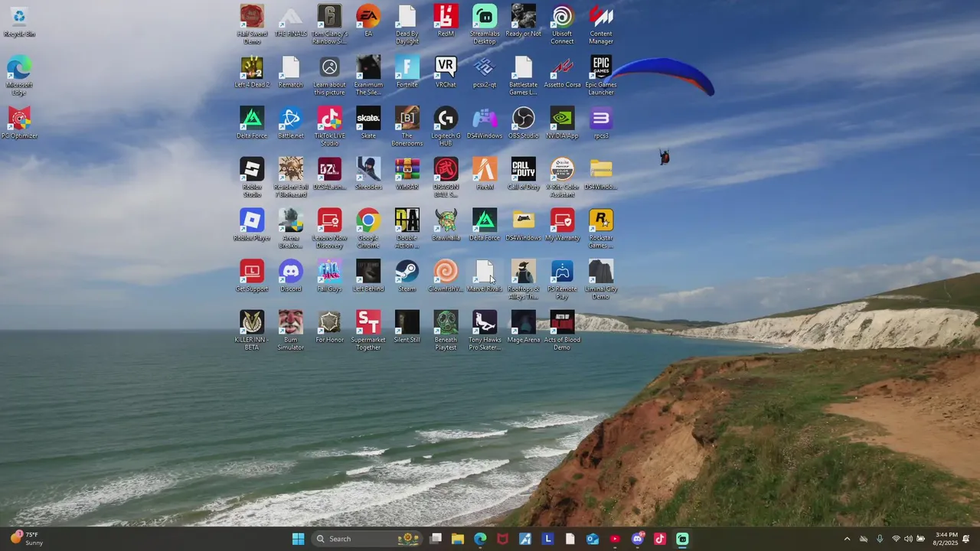Select the Steam desktop icon
This screenshot has height=551, width=980.
point(407,276)
